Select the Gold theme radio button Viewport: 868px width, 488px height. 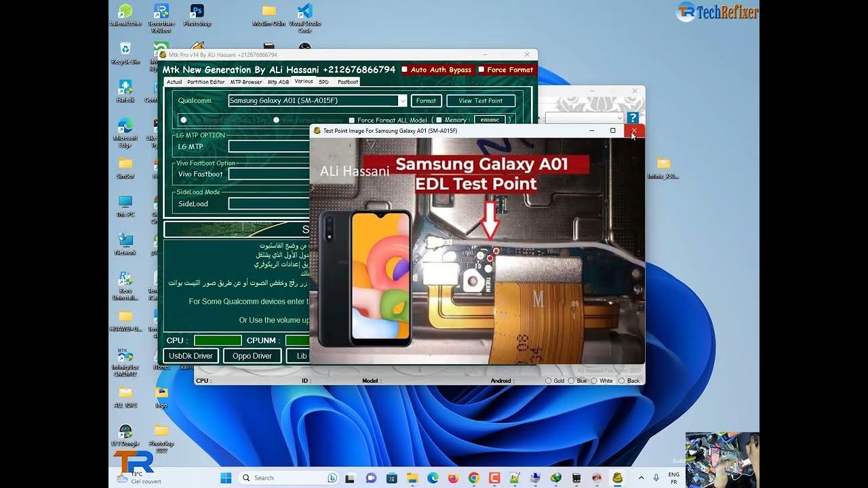point(549,381)
